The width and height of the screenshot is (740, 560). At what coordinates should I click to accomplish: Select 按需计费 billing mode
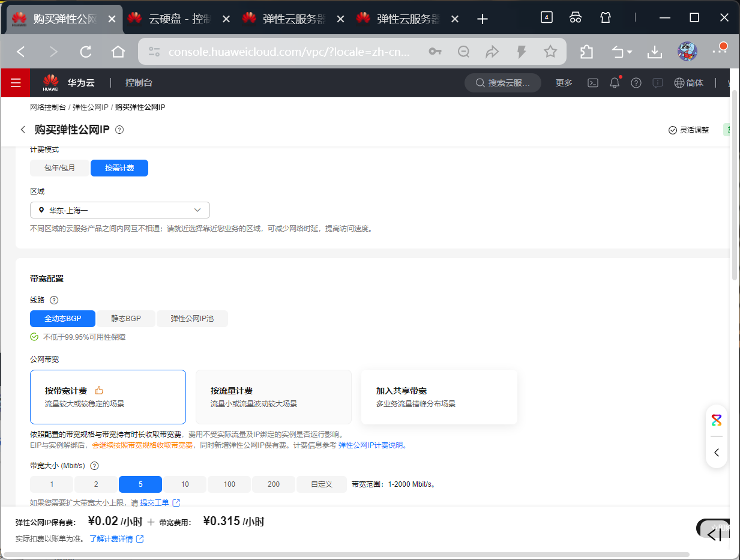(119, 168)
